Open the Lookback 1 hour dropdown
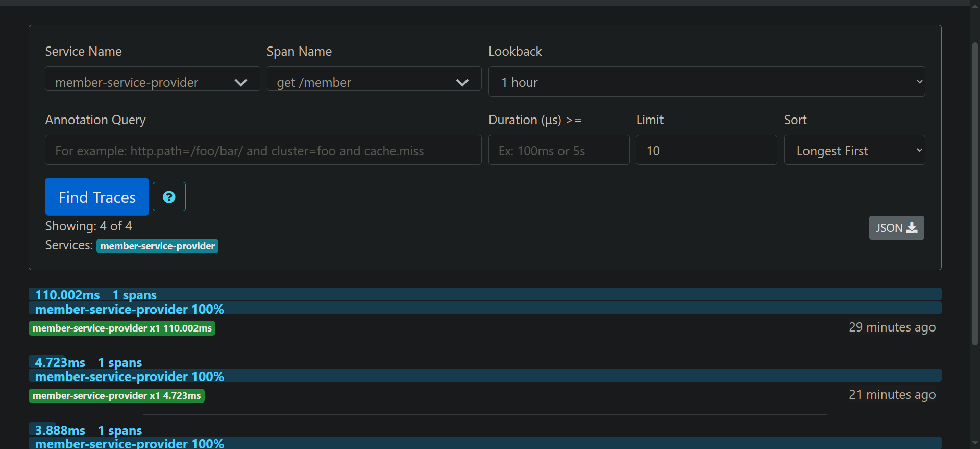 tap(706, 82)
